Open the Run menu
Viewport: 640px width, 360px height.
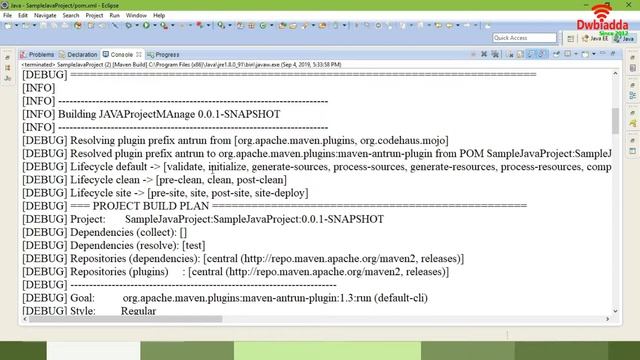pos(115,16)
